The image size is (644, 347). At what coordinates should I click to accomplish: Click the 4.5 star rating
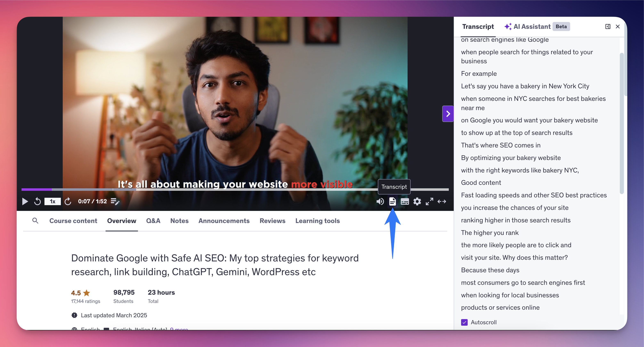click(x=80, y=293)
